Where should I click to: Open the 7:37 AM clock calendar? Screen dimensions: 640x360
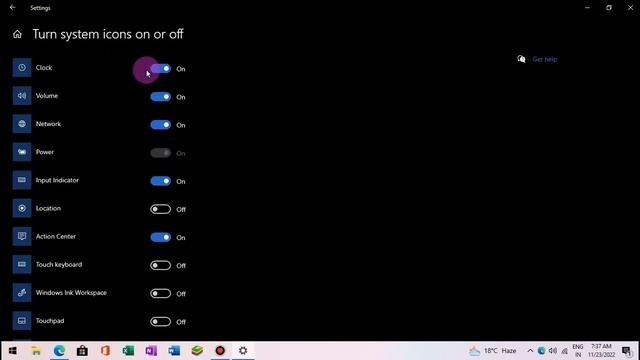tap(601, 351)
